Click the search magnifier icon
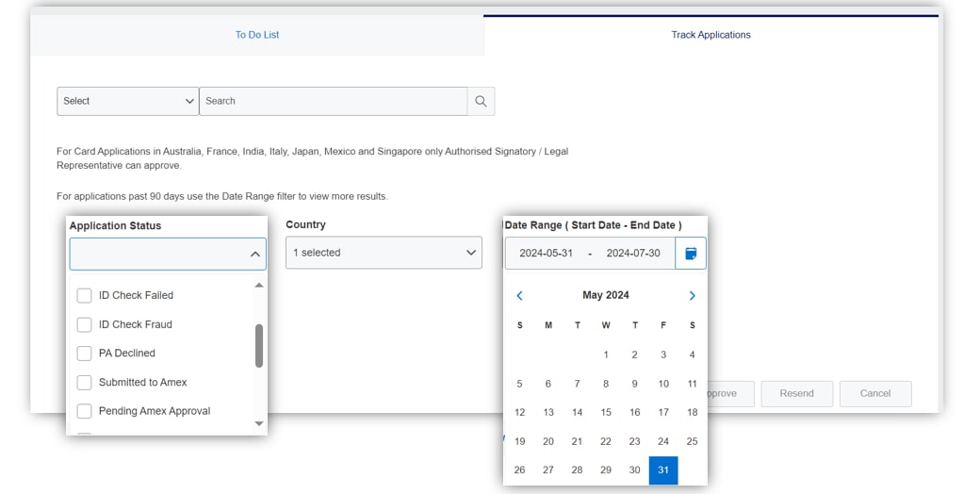Viewport: 980px width, 494px height. coord(481,101)
